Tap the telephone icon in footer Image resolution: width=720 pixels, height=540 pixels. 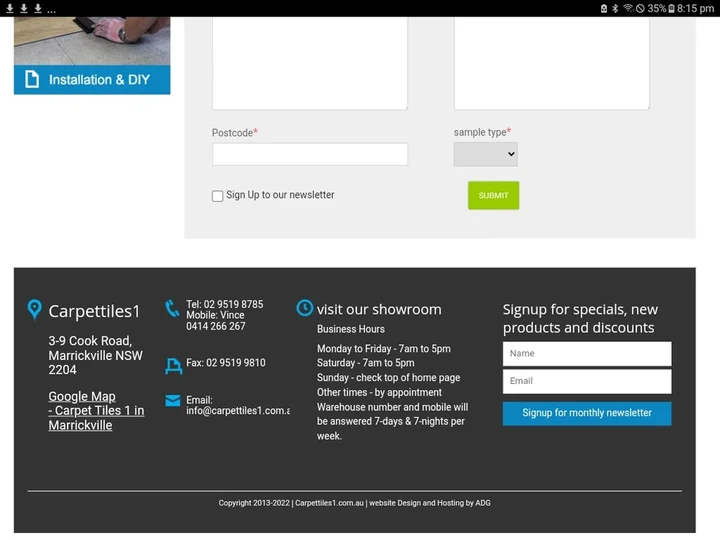172,309
